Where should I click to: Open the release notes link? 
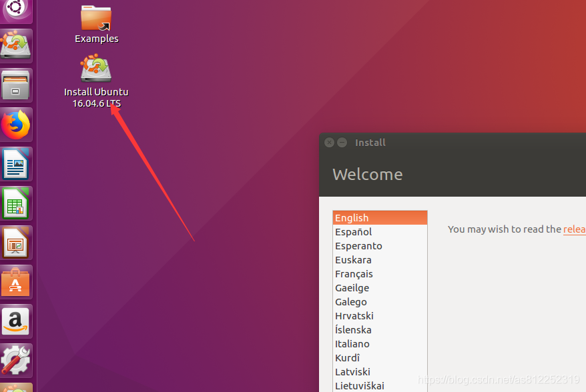click(575, 229)
